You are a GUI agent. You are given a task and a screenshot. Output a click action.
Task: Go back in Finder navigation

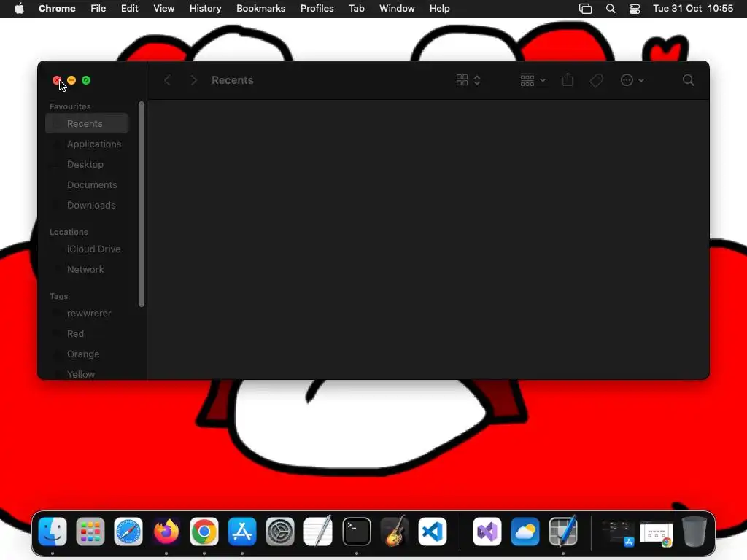pyautogui.click(x=167, y=80)
